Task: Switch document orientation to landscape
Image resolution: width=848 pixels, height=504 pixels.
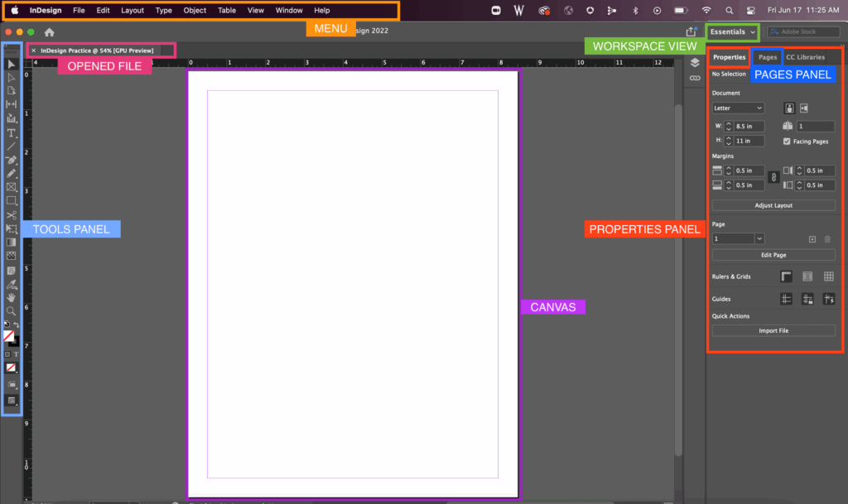Action: click(805, 108)
